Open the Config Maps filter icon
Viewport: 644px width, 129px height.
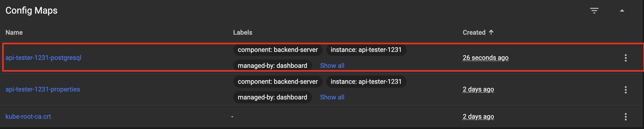tap(594, 11)
